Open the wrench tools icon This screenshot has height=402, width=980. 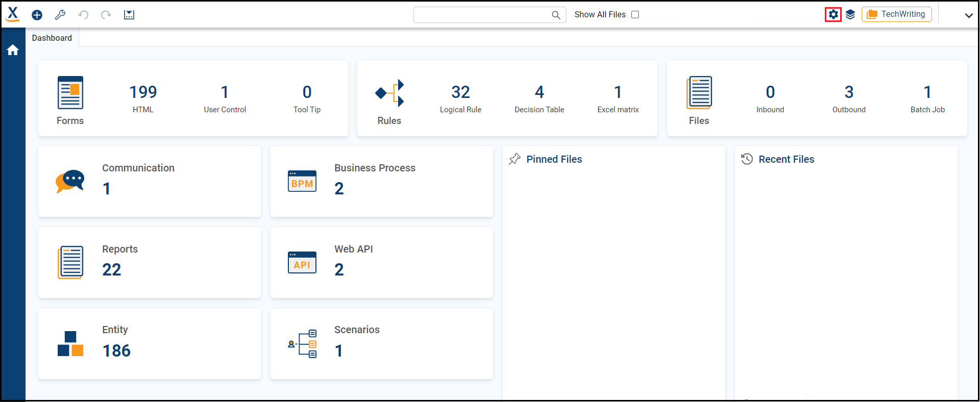[x=60, y=15]
